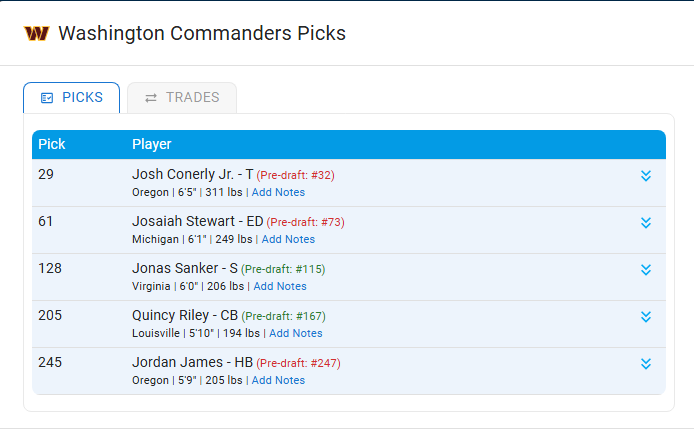Expand Josh Conerly Jr. pick details

(x=646, y=176)
